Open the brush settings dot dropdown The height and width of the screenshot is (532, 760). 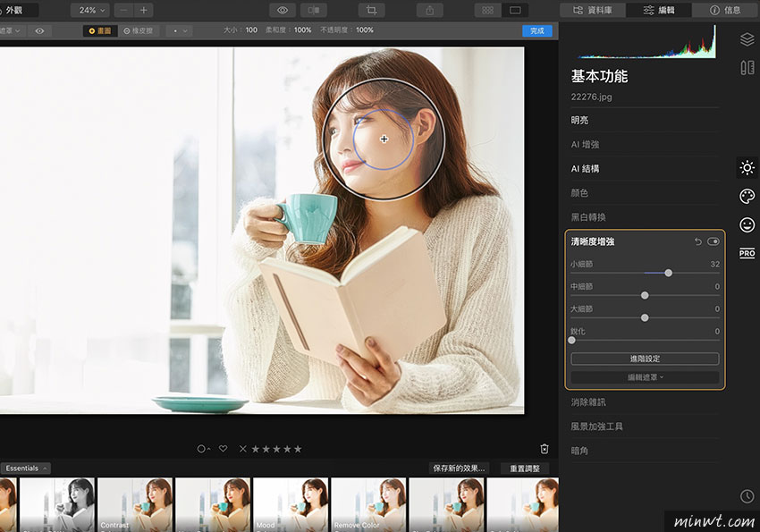(x=180, y=31)
